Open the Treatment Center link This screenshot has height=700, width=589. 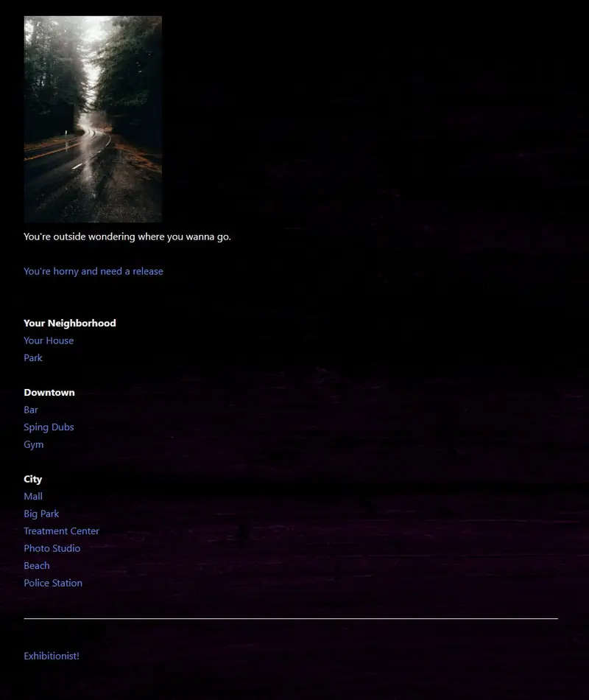[x=62, y=531]
